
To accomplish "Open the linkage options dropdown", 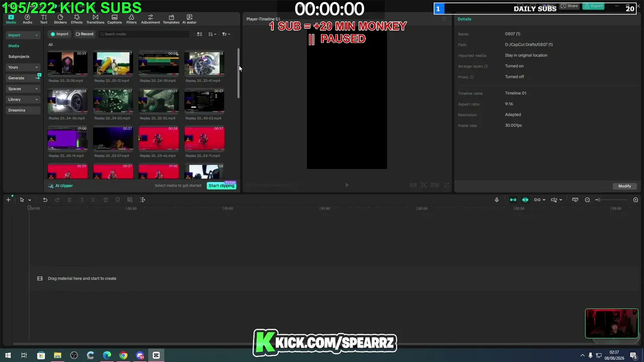I will 544,200.
